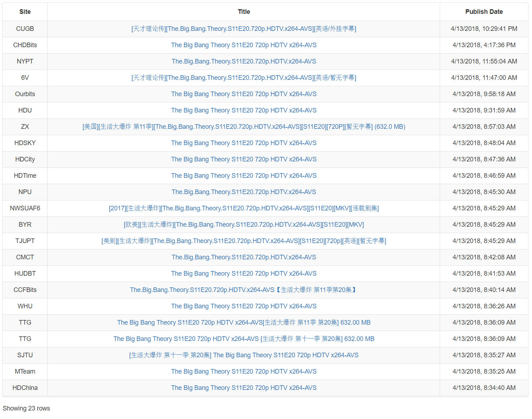This screenshot has height=419, width=532.
Task: Click the 9:58:18 AM publish date
Action: click(484, 94)
